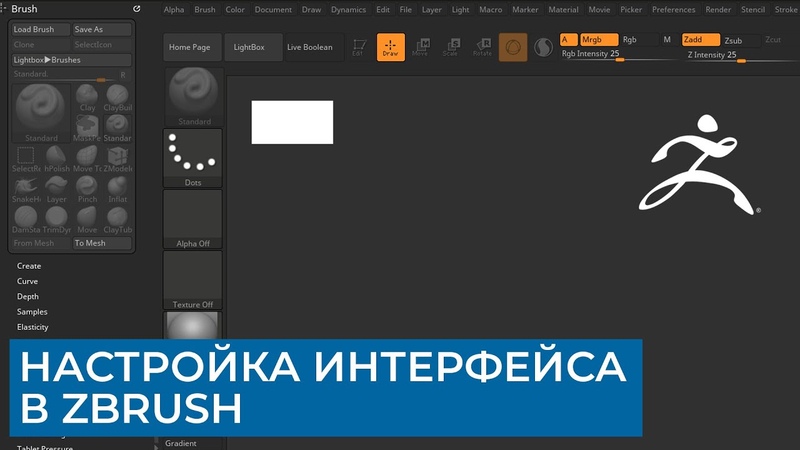Toggle Zadd sculpting mode
The height and width of the screenshot is (450, 800).
701,39
